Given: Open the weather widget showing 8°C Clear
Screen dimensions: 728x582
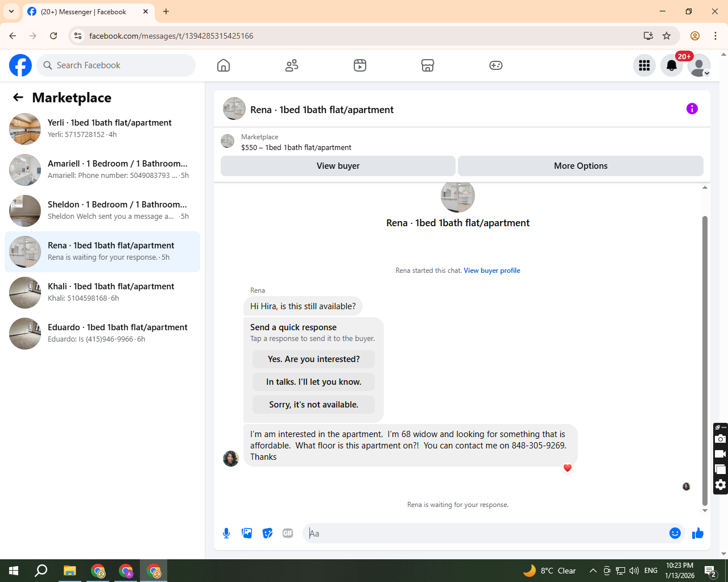Looking at the screenshot, I should 549,571.
